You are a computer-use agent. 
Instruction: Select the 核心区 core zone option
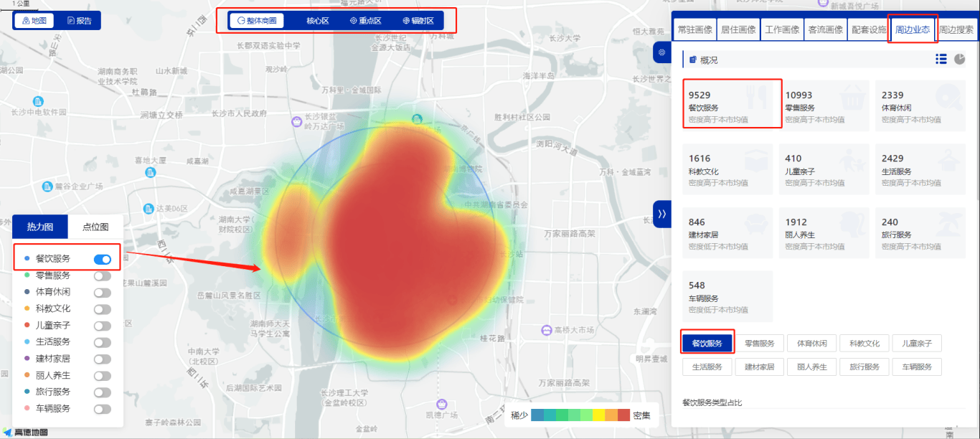click(317, 21)
